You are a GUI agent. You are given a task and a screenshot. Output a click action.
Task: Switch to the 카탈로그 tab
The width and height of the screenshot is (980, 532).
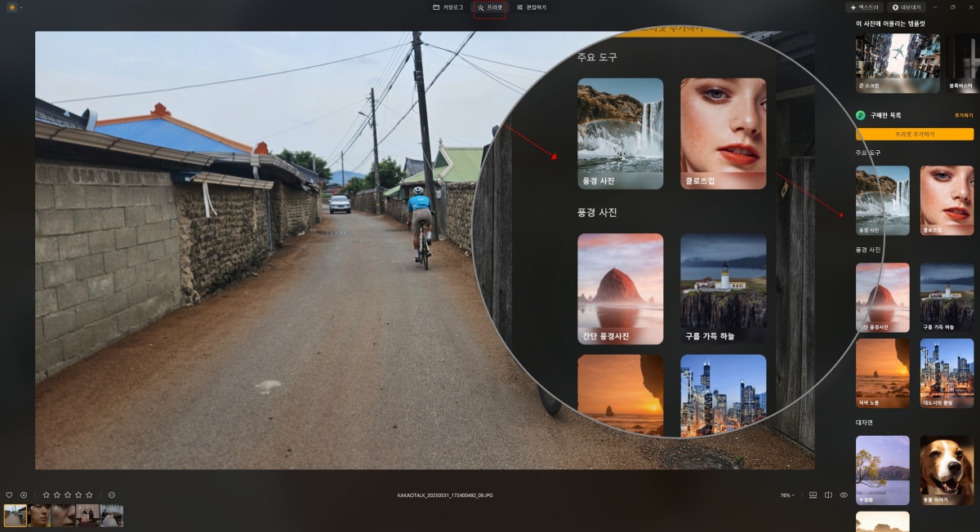[448, 7]
